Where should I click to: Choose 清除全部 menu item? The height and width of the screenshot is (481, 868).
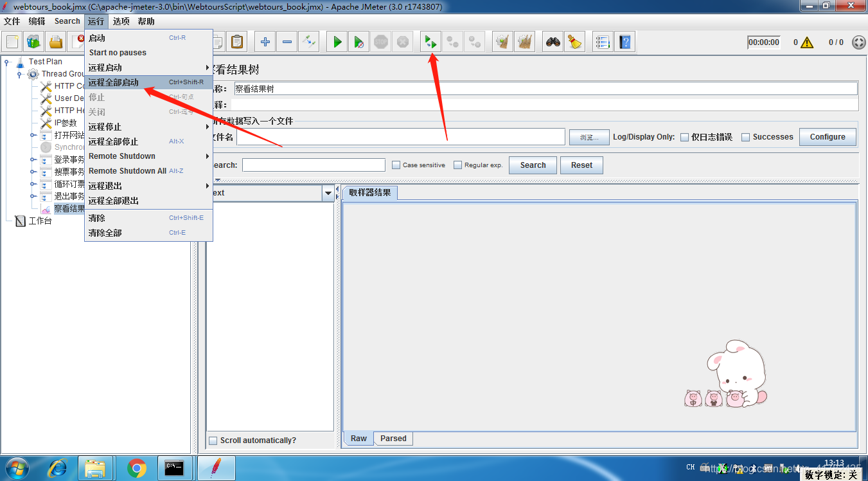click(148, 233)
